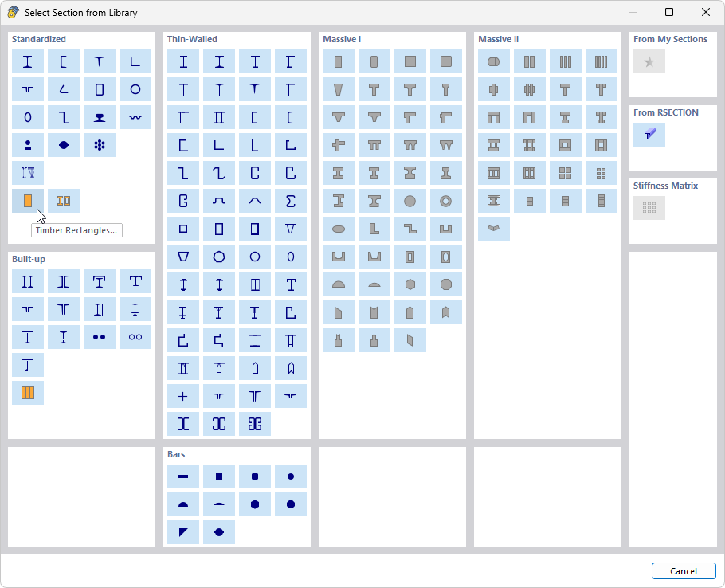Choose the hollow ellipse icon in Thin-Walled
This screenshot has height=588, width=725.
pyautogui.click(x=291, y=257)
